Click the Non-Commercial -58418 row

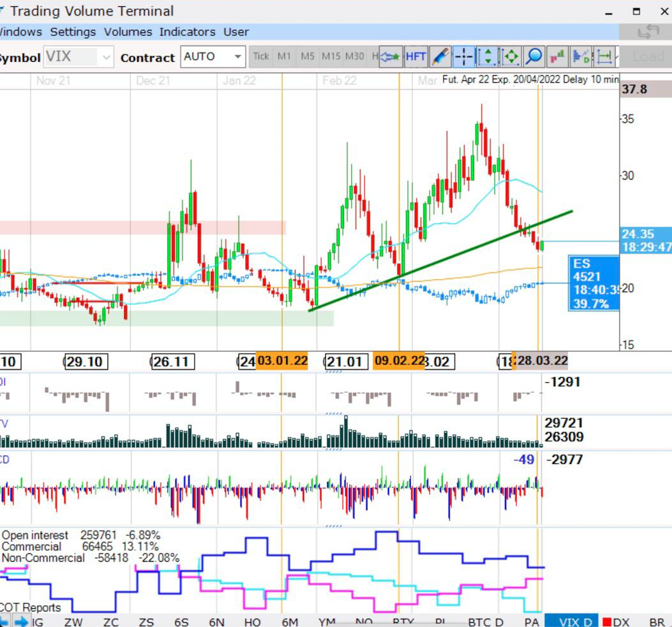(x=90, y=558)
